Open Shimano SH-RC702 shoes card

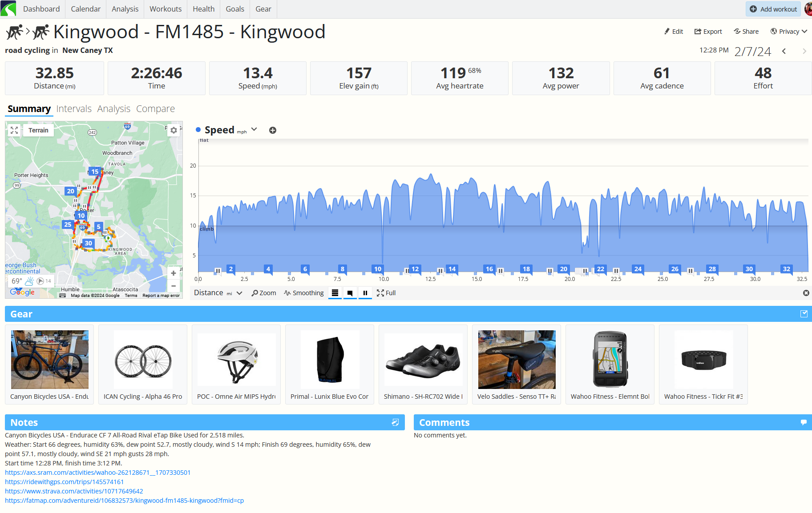(x=423, y=365)
